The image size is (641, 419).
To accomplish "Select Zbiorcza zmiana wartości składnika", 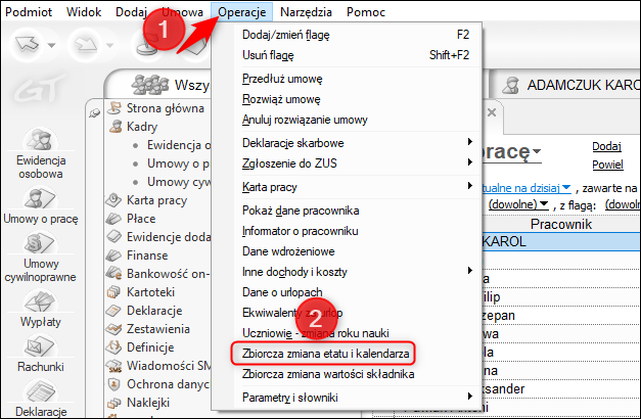I will 356,374.
